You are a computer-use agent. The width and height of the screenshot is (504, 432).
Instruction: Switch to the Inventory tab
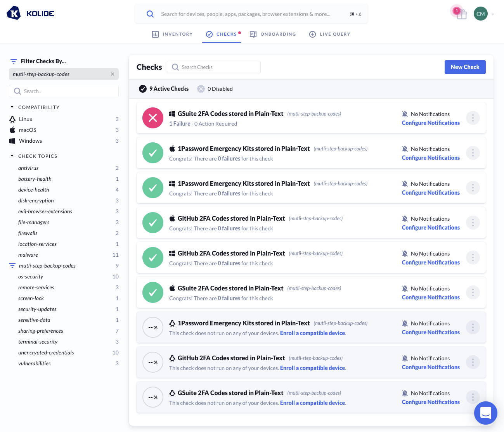point(172,34)
